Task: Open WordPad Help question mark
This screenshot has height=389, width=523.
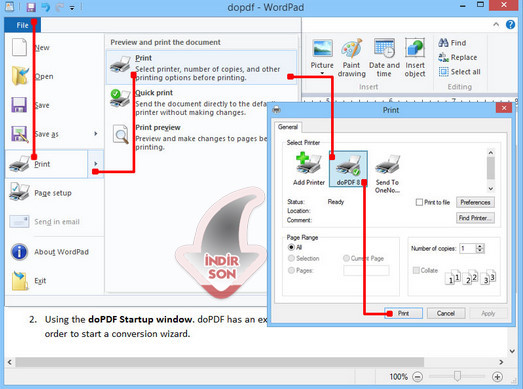Action: coord(510,25)
